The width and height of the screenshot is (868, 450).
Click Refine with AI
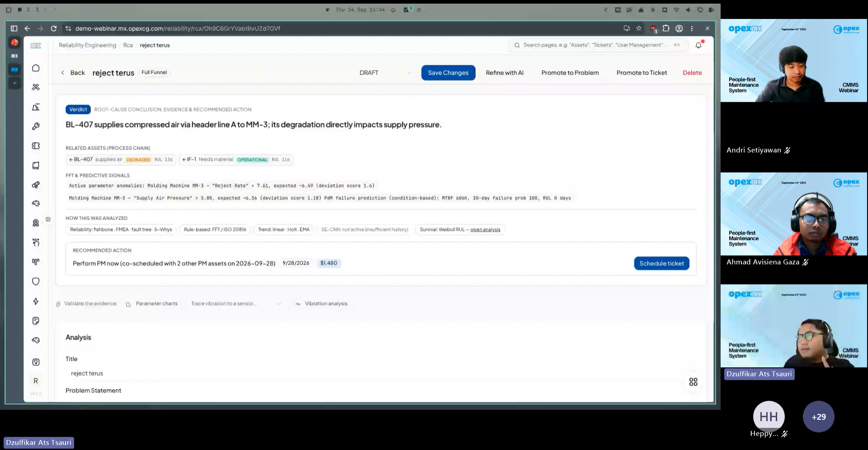505,73
